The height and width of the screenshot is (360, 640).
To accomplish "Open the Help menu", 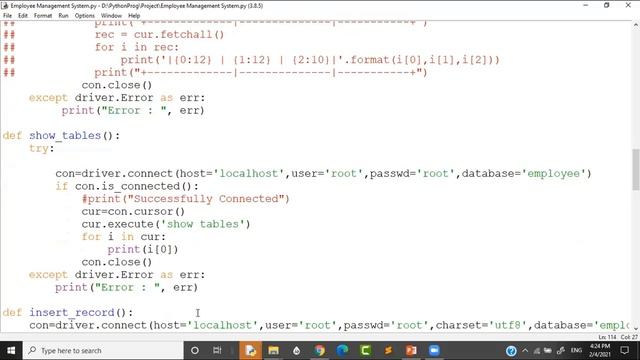I will (134, 16).
